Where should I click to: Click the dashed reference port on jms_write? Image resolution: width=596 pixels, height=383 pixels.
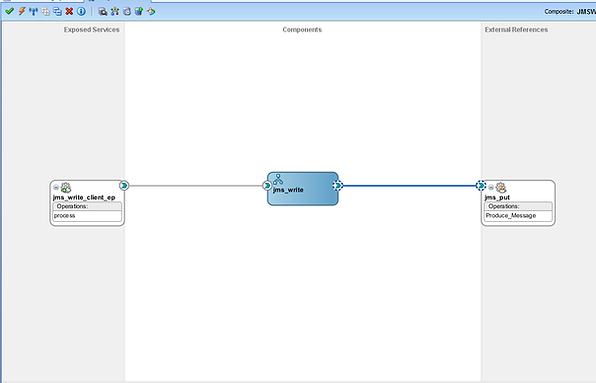(338, 185)
